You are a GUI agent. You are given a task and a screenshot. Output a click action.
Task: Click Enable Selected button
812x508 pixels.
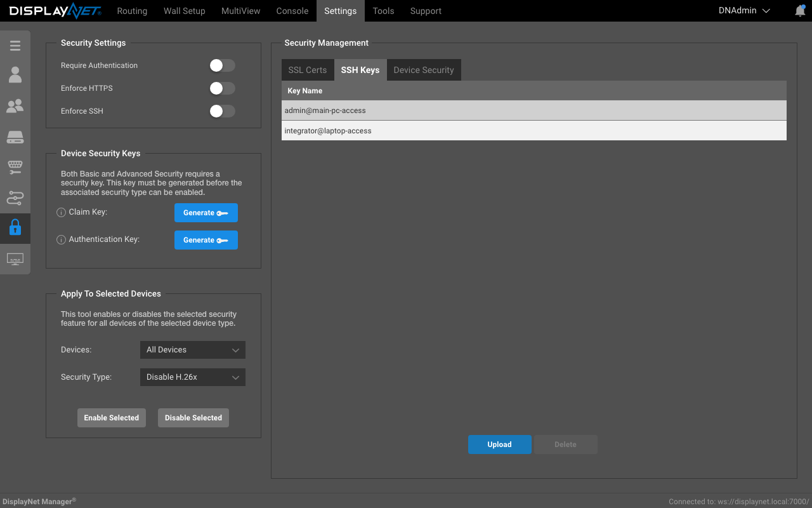click(112, 418)
